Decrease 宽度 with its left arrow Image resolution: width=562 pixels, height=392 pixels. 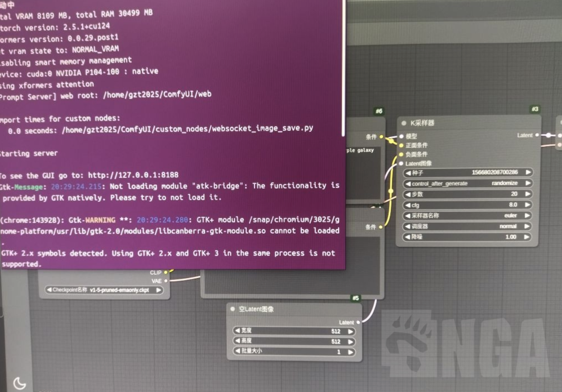pyautogui.click(x=237, y=331)
